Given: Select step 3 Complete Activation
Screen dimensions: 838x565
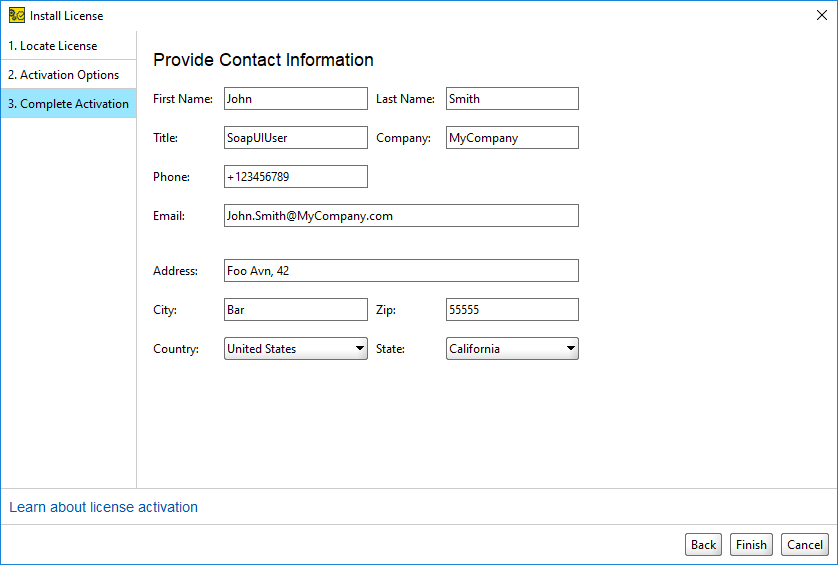Looking at the screenshot, I should [68, 103].
